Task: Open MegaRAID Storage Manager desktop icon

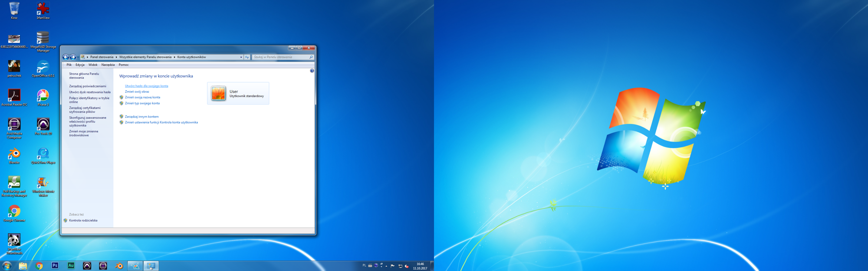Action: (43, 42)
